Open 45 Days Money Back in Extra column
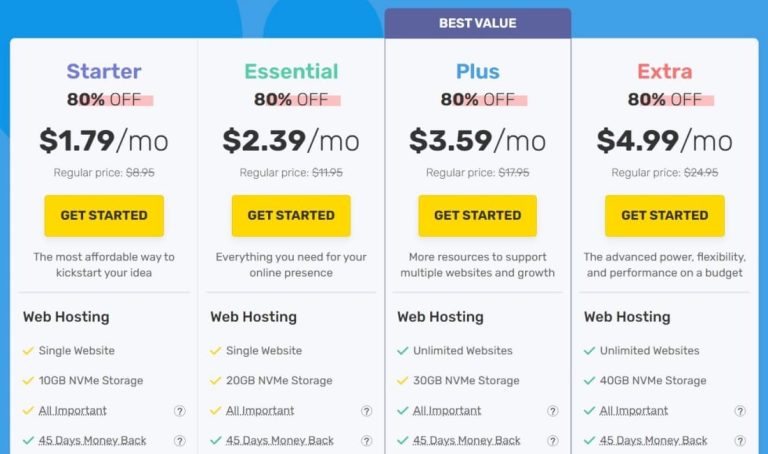Screen dimensions: 768x454 click(653, 441)
